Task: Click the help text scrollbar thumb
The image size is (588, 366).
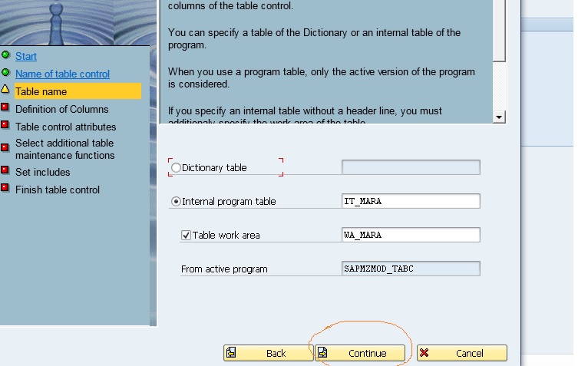Action: 499,31
